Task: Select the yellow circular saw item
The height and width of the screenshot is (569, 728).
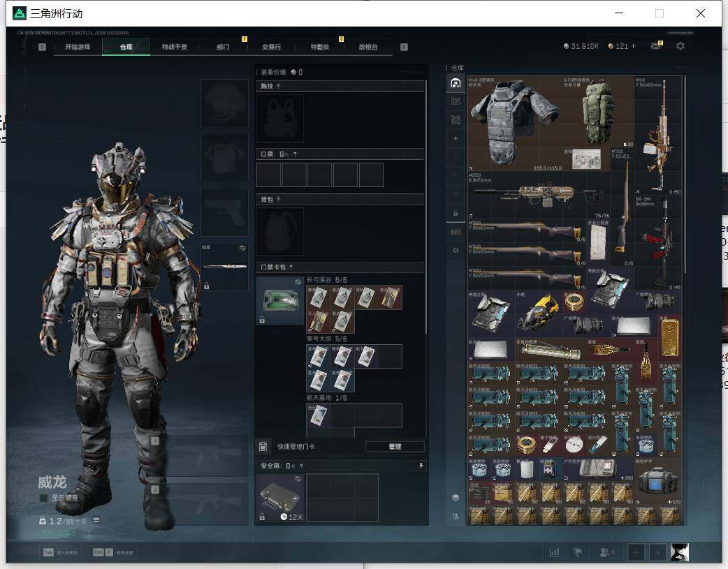Action: 539,313
